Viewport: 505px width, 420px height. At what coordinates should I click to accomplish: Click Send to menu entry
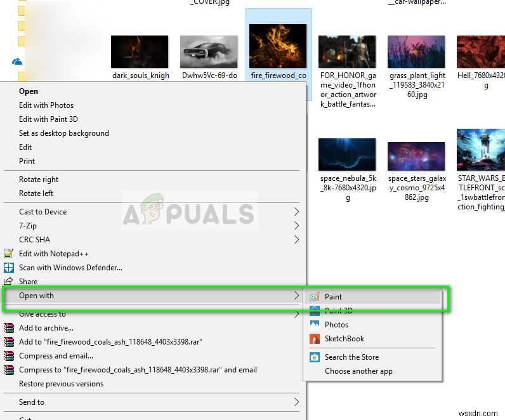click(32, 402)
